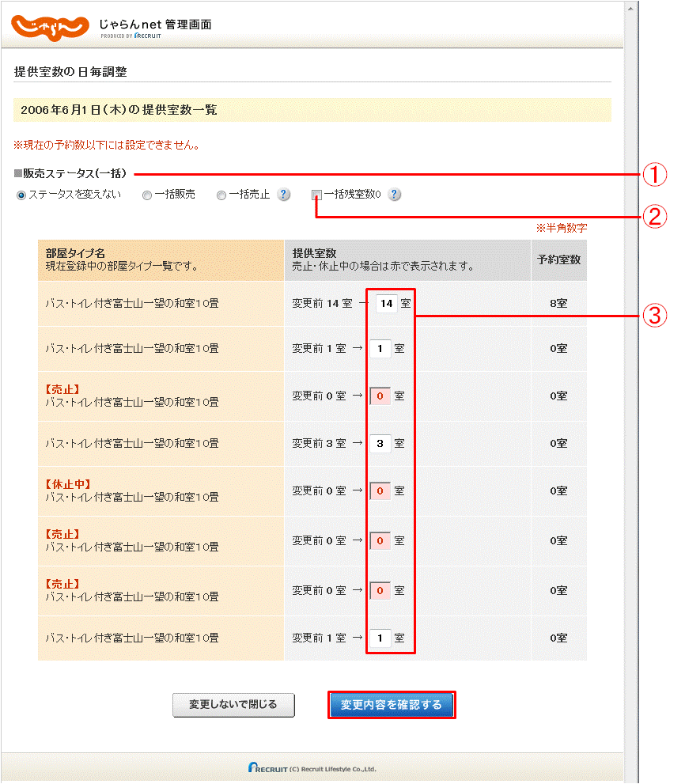
Task: Click the scrollbar up arrow
Action: [x=630, y=7]
